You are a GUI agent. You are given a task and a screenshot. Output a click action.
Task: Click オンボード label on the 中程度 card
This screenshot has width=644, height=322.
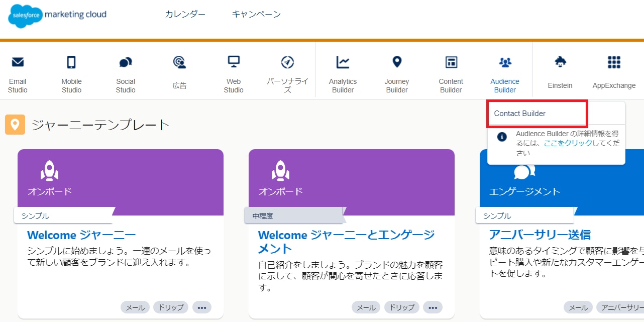(x=281, y=191)
